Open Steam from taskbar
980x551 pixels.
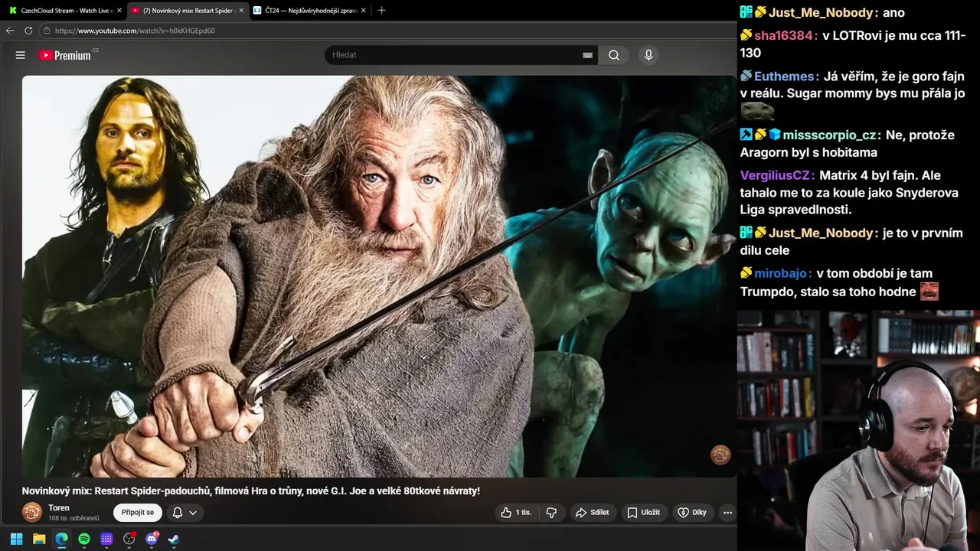tap(174, 539)
